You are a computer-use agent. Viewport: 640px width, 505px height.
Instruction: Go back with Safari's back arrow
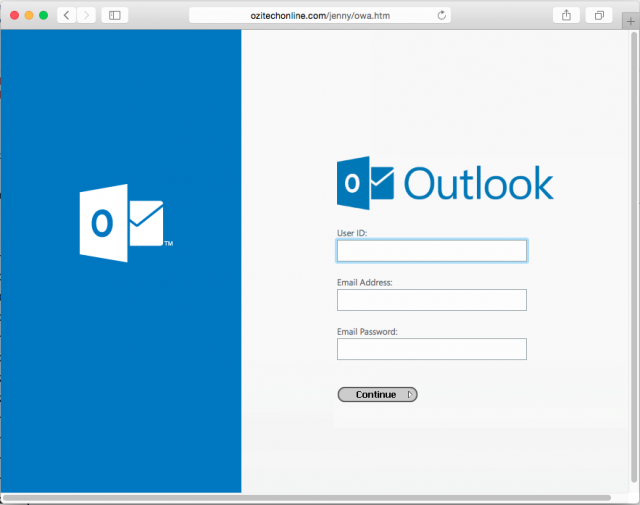(x=67, y=16)
